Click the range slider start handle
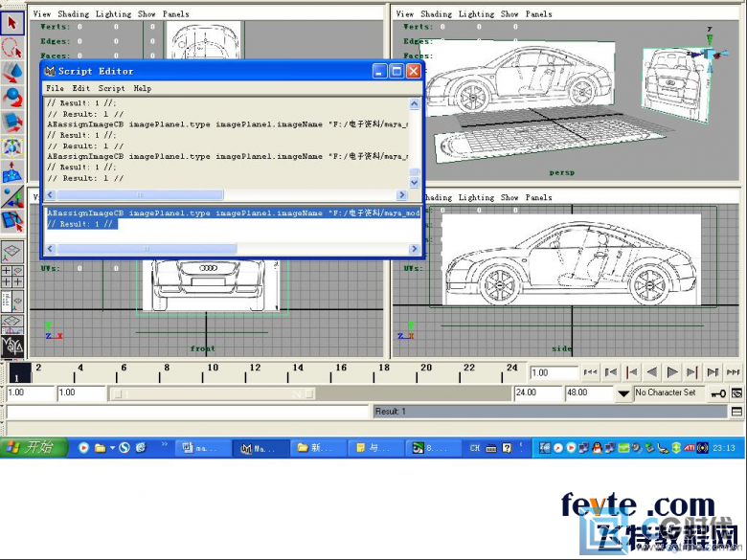The width and height of the screenshot is (747, 560). click(118, 393)
